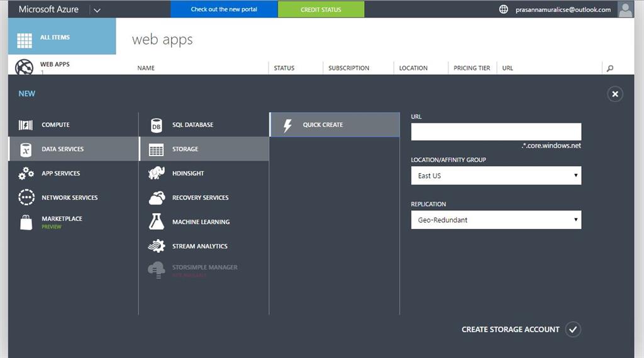644x358 pixels.
Task: Click the Credit Status button
Action: pyautogui.click(x=321, y=9)
